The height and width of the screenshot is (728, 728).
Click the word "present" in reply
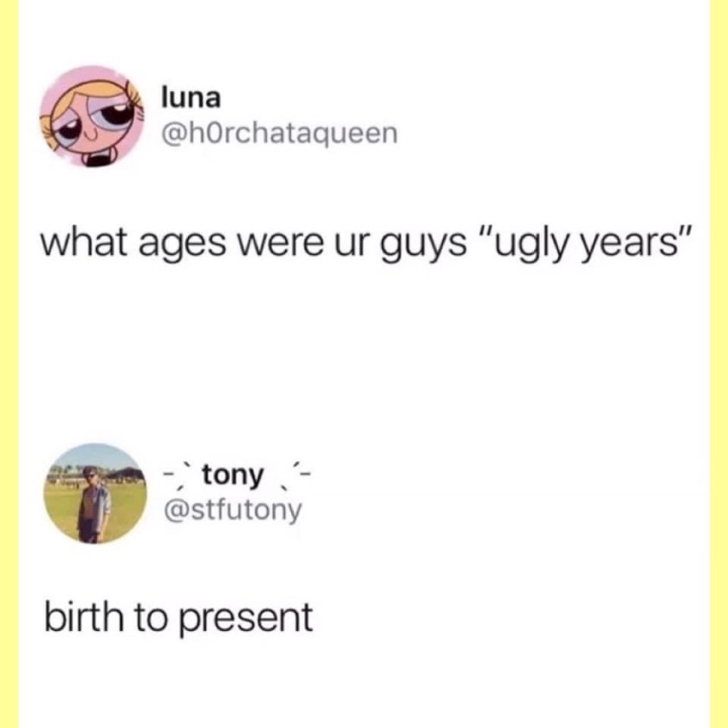(246, 620)
